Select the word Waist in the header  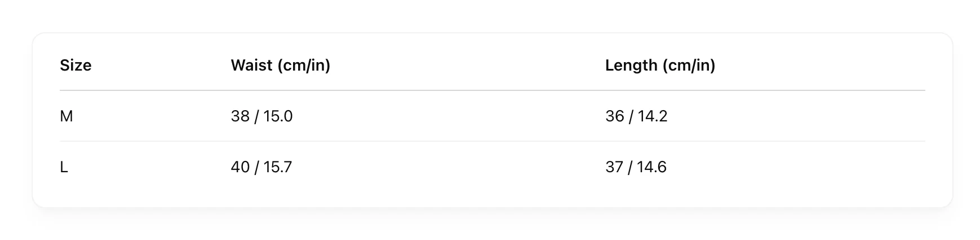coord(251,66)
